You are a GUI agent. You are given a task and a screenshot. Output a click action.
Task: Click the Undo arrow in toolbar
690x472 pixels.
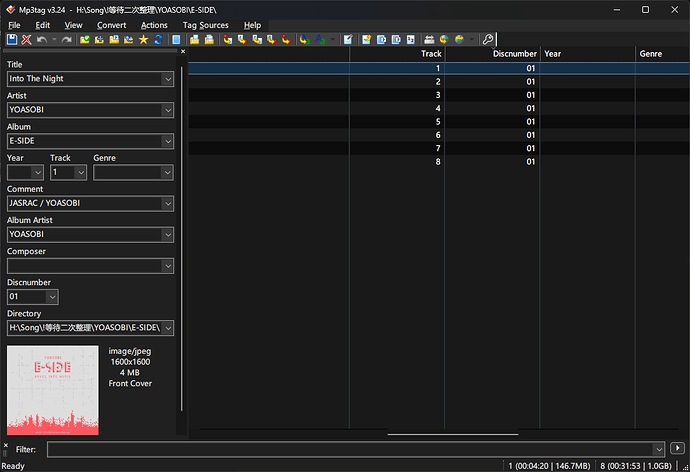pyautogui.click(x=42, y=40)
